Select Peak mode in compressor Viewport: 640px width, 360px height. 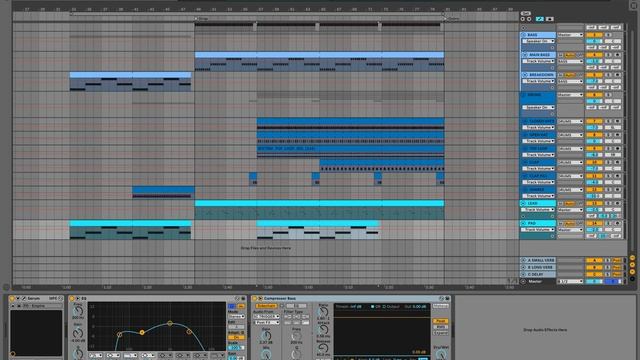(x=440, y=321)
